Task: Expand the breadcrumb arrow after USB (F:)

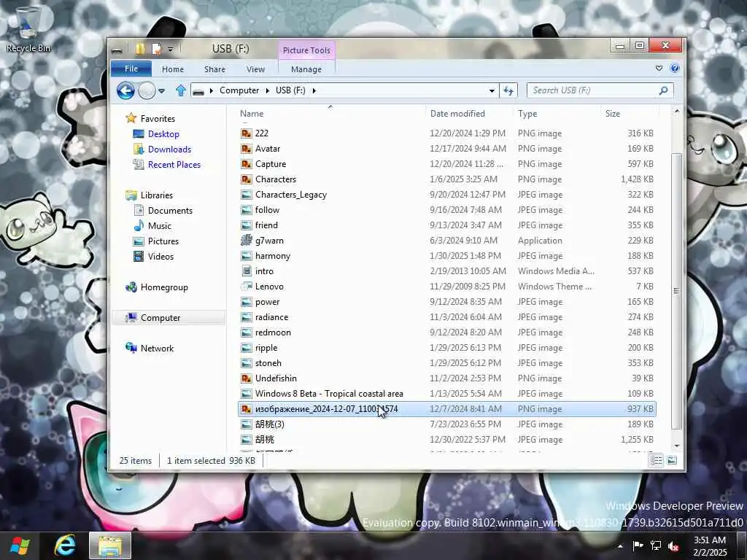Action: 314,90
